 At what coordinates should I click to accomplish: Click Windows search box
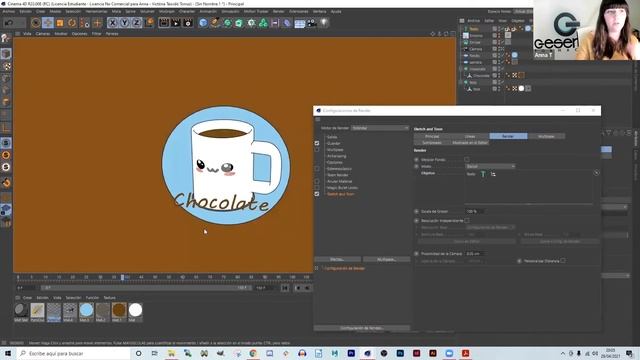(x=73, y=353)
